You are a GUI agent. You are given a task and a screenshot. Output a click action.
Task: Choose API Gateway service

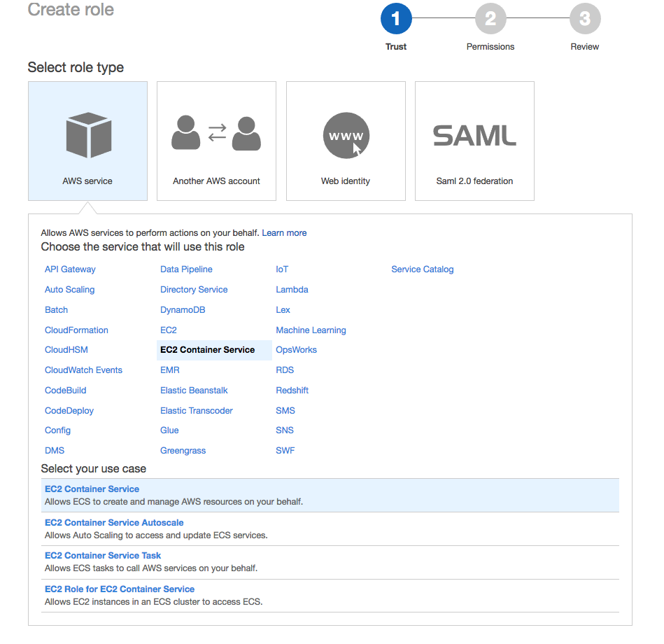point(70,269)
